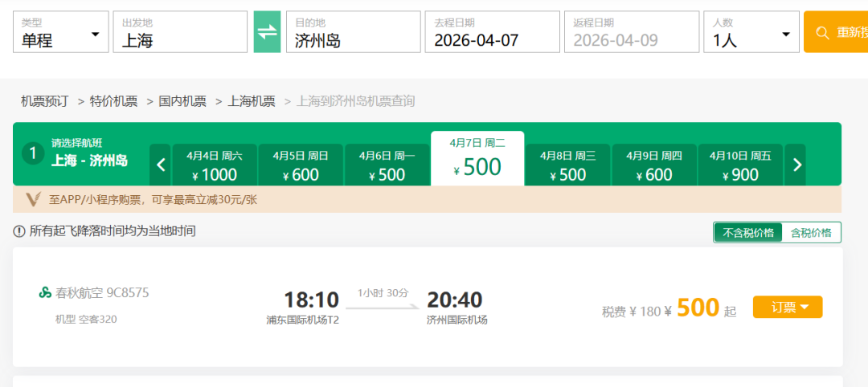The height and width of the screenshot is (387, 868).
Task: Click the 税费 ¥180 tax text
Action: pos(632,312)
